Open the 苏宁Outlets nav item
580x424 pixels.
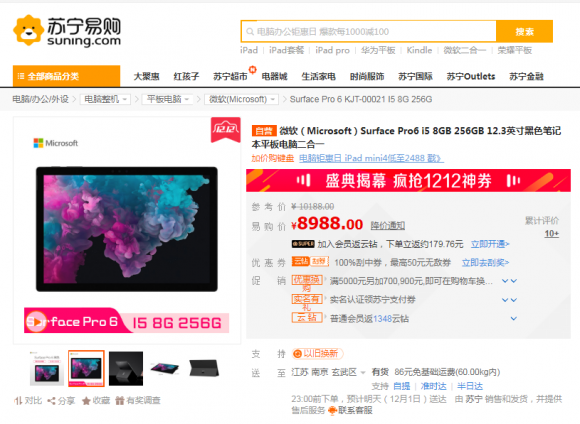471,77
